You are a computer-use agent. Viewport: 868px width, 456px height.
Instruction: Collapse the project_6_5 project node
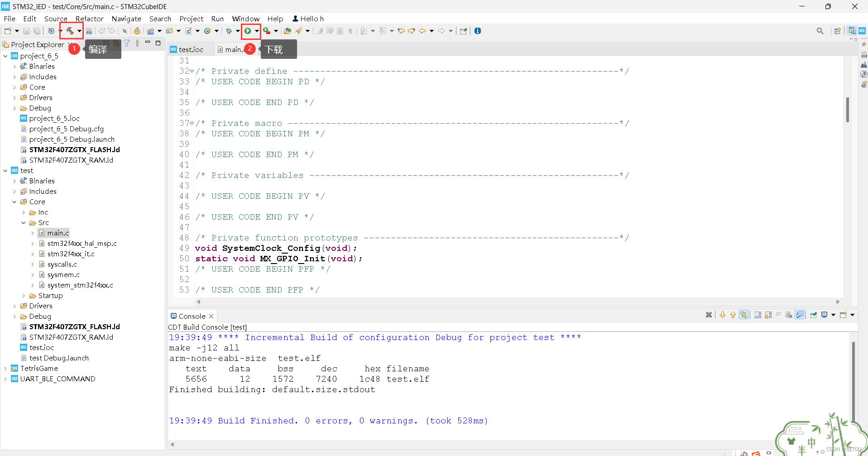point(5,56)
